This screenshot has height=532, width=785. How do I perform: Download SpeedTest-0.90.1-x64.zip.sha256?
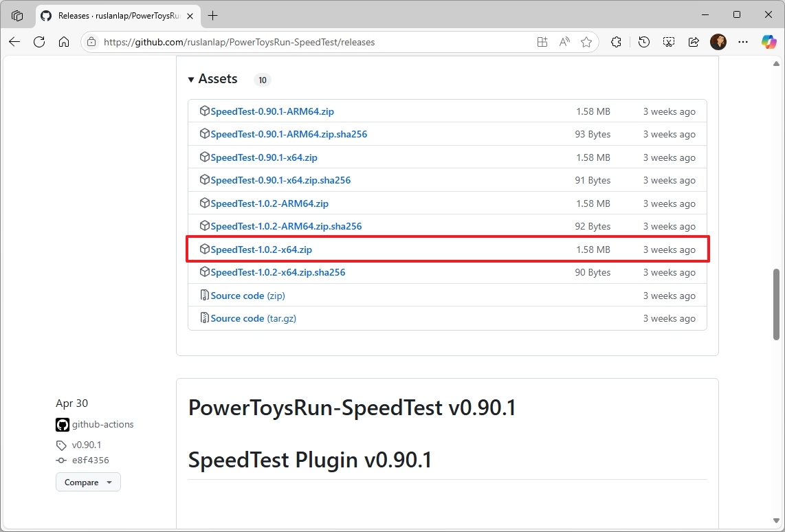pyautogui.click(x=280, y=180)
